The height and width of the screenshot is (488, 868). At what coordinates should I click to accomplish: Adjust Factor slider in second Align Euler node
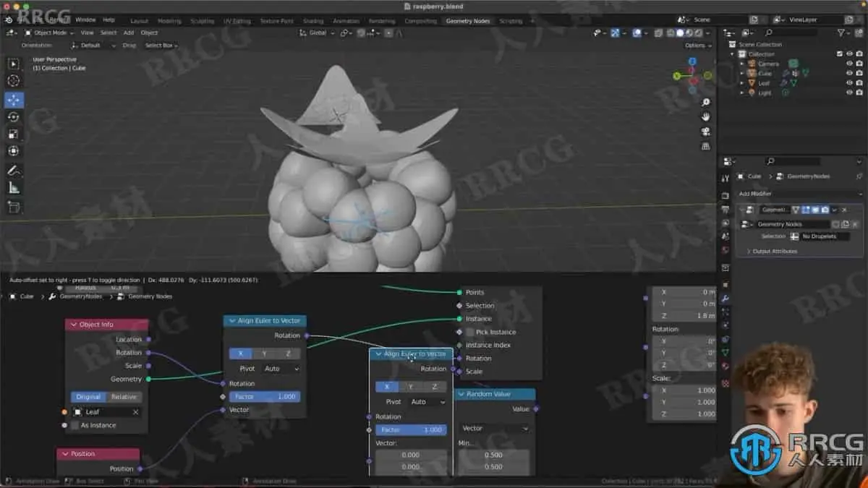pos(410,429)
